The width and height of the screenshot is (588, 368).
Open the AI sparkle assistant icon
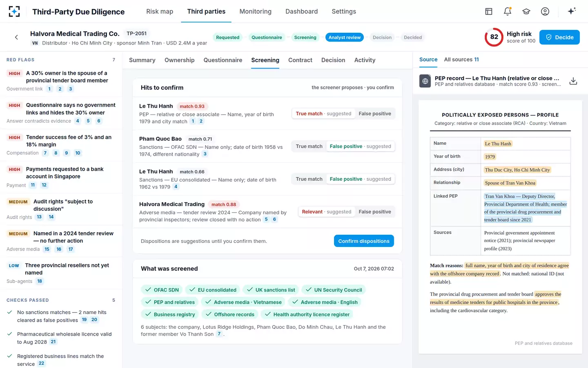[x=572, y=11]
